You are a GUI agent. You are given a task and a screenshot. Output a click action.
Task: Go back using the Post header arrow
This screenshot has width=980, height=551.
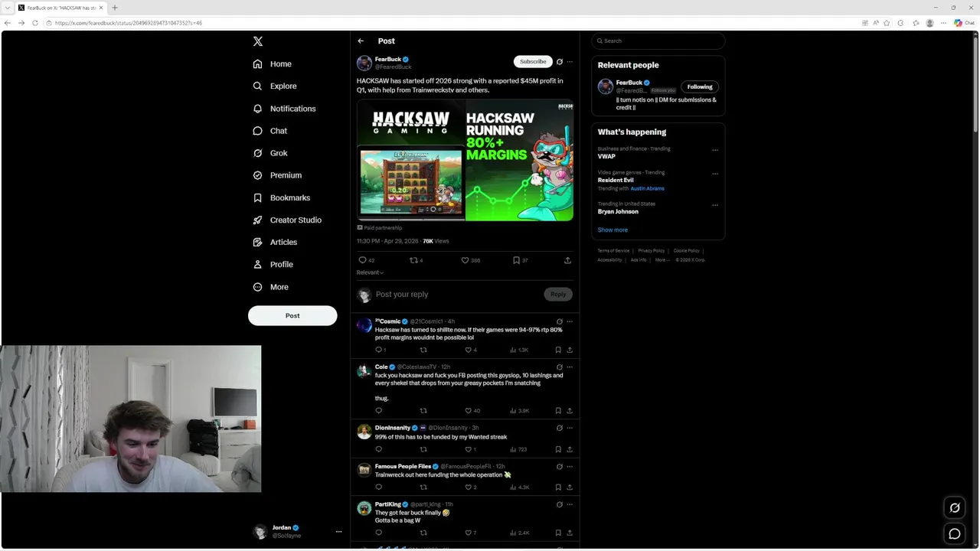(x=361, y=41)
